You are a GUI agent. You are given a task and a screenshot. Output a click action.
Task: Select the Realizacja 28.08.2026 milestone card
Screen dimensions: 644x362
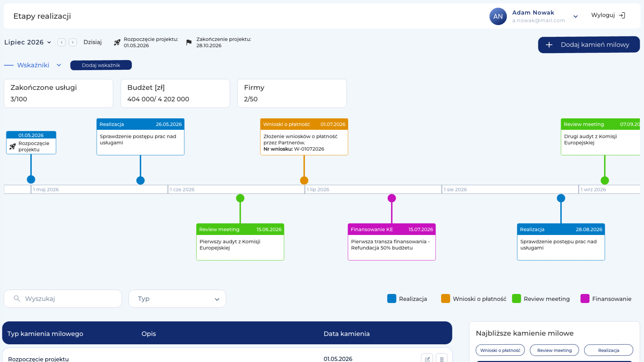click(x=561, y=242)
